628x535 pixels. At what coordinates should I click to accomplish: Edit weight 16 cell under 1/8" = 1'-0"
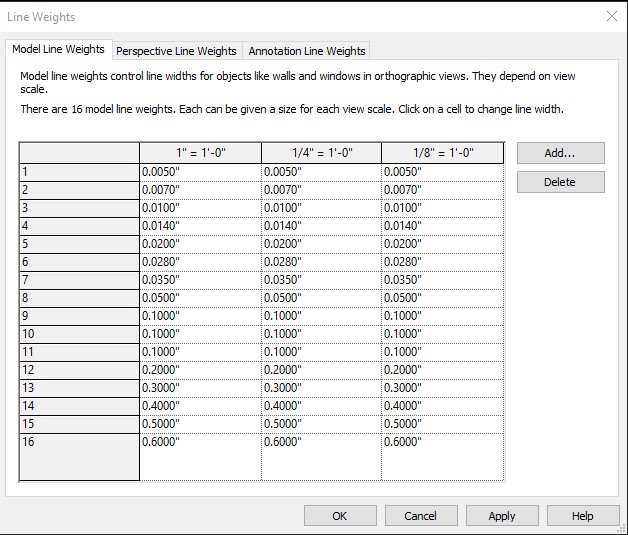[443, 457]
